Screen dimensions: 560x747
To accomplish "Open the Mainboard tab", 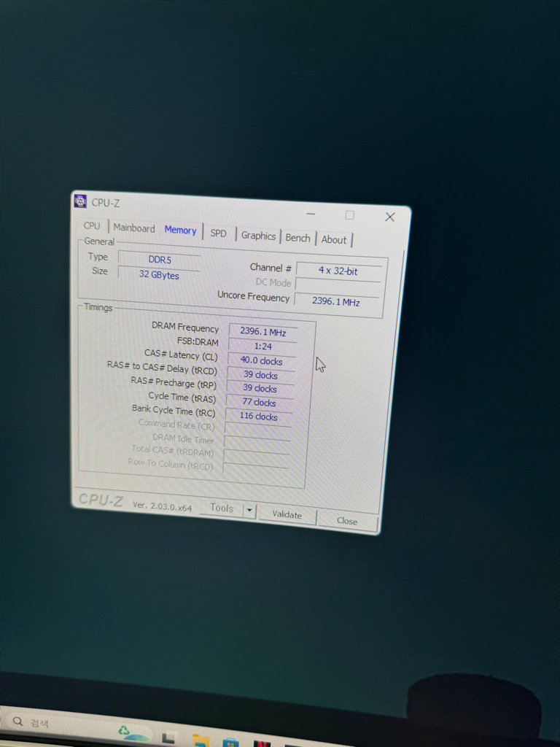I will coord(134,228).
